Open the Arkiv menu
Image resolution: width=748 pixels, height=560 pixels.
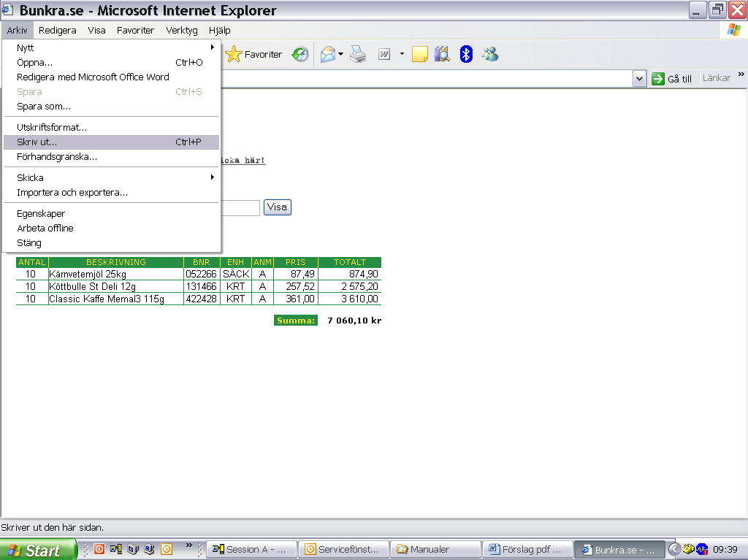pyautogui.click(x=18, y=30)
